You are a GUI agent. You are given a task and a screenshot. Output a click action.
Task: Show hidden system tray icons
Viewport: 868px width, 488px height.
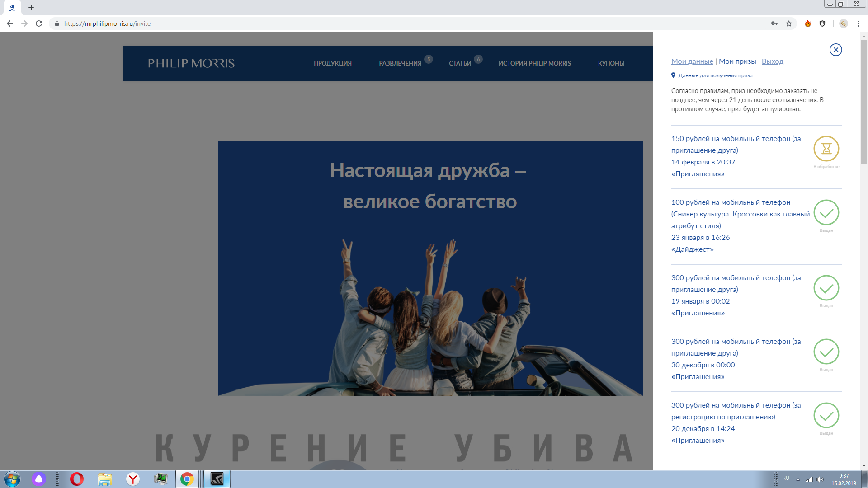pyautogui.click(x=798, y=479)
